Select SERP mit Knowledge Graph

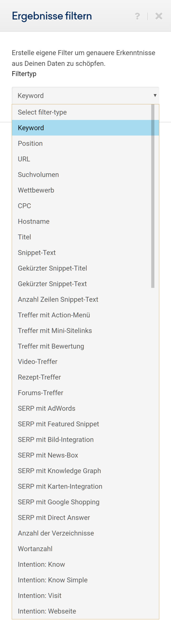[x=59, y=471]
